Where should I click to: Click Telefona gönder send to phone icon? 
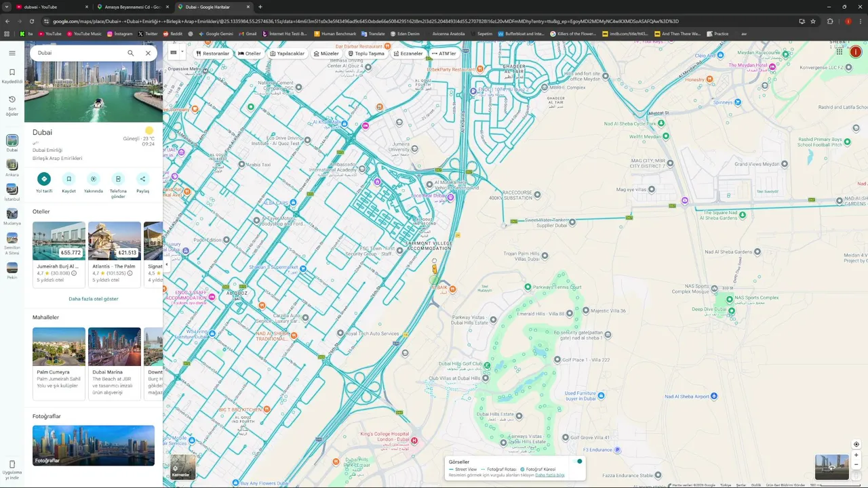pyautogui.click(x=118, y=179)
